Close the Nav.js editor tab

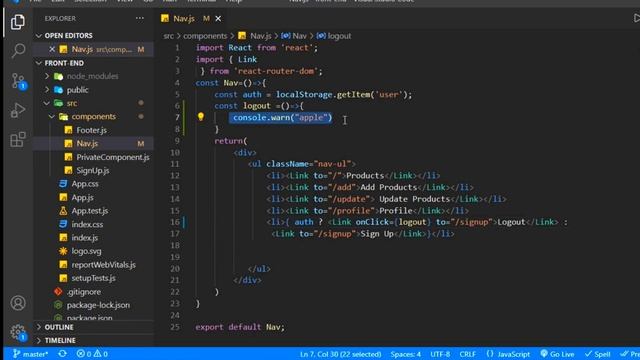click(x=218, y=19)
